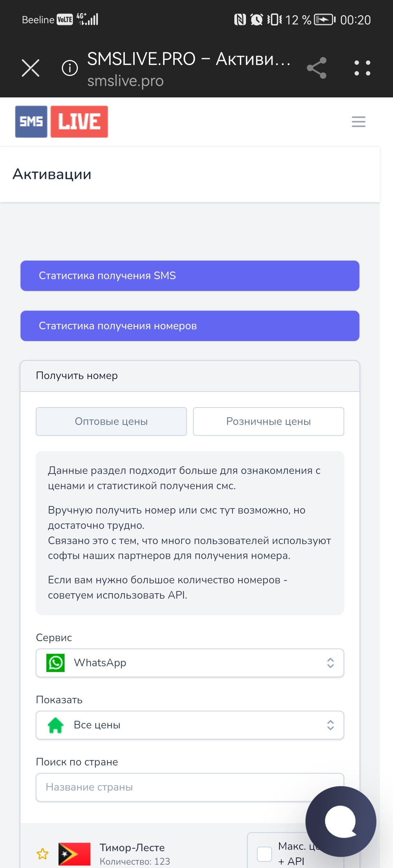
Task: Mark Тимор-Лесте as favorite with the star
Action: point(43,854)
